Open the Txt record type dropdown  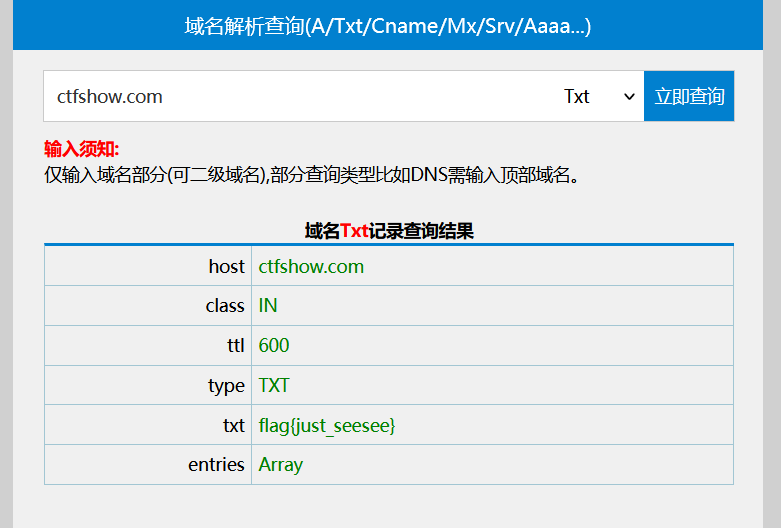click(599, 96)
